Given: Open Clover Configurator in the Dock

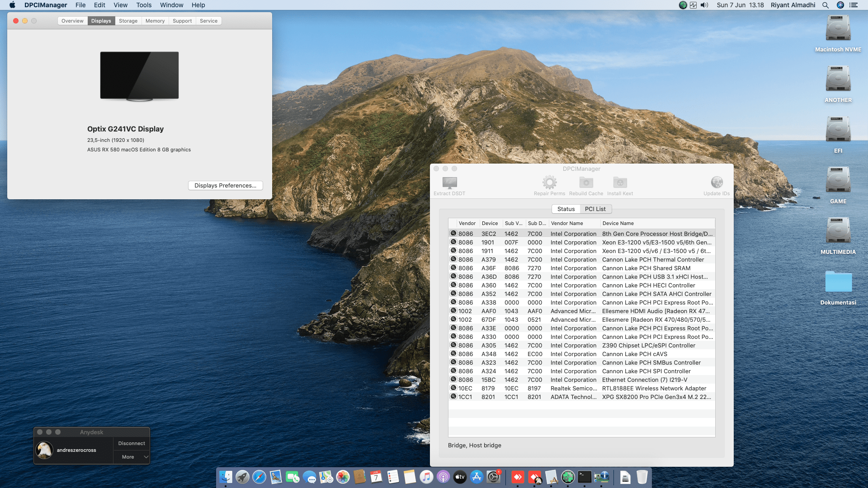Looking at the screenshot, I should click(x=568, y=477).
